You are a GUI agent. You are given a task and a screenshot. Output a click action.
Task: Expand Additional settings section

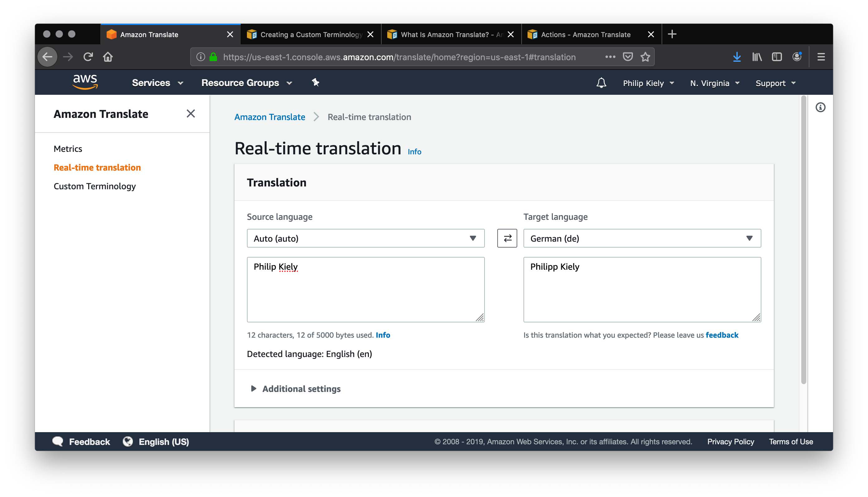point(296,389)
